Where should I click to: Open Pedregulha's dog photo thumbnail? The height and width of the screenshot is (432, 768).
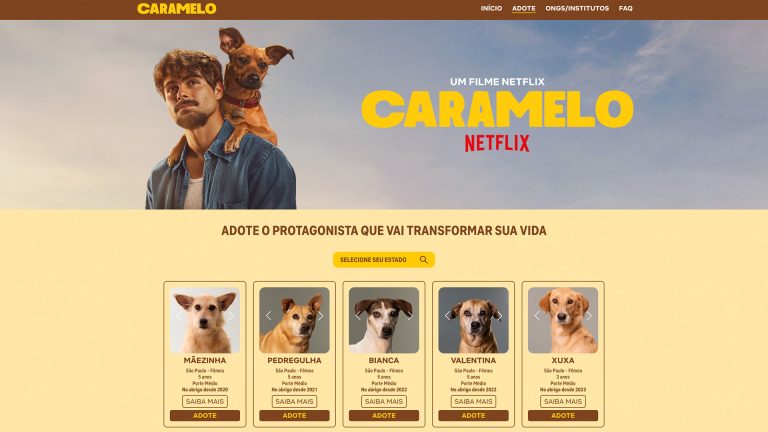(294, 320)
